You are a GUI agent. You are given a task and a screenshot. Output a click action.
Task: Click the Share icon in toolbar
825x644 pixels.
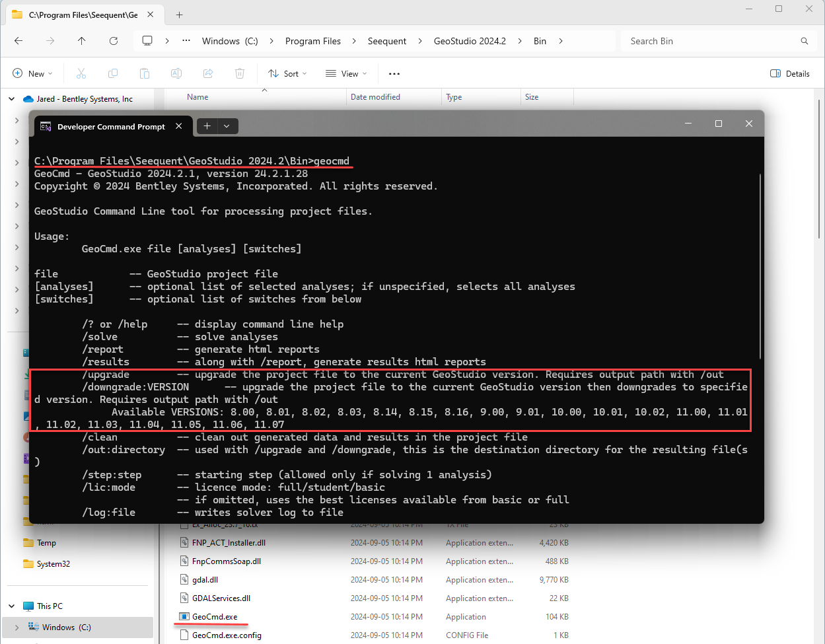[208, 73]
